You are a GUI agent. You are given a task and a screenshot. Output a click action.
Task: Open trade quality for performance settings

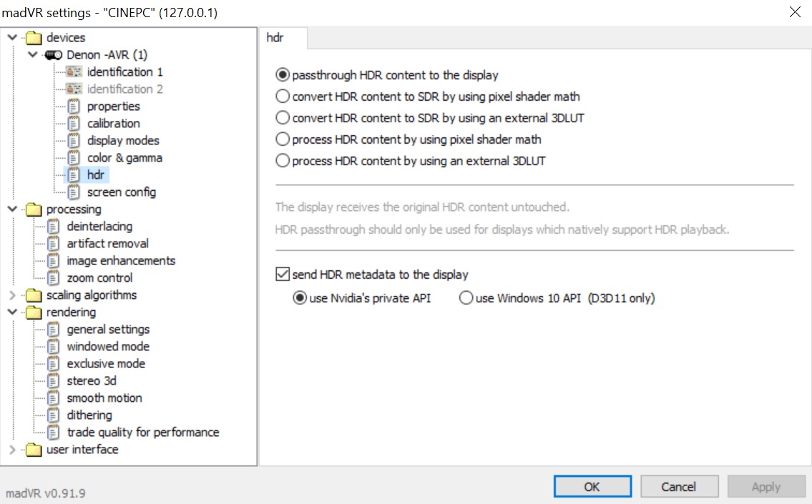point(143,432)
